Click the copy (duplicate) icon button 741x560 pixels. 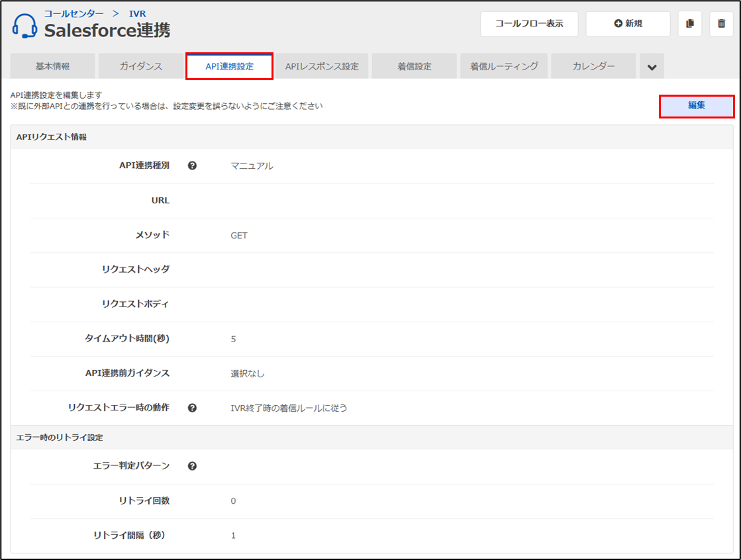[x=690, y=24]
